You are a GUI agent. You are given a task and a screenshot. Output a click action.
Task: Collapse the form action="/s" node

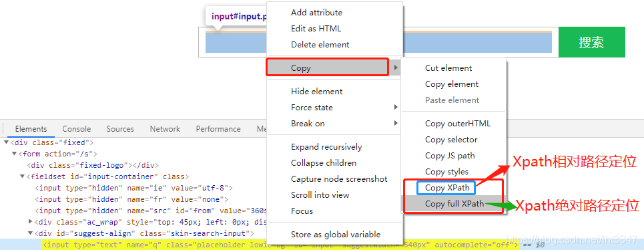point(15,154)
